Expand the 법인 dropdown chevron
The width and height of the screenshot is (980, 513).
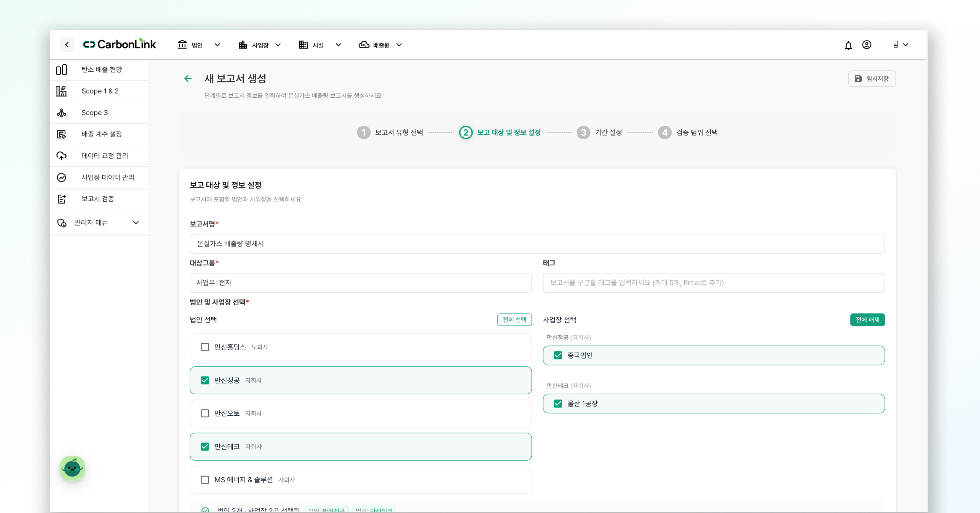coord(217,45)
